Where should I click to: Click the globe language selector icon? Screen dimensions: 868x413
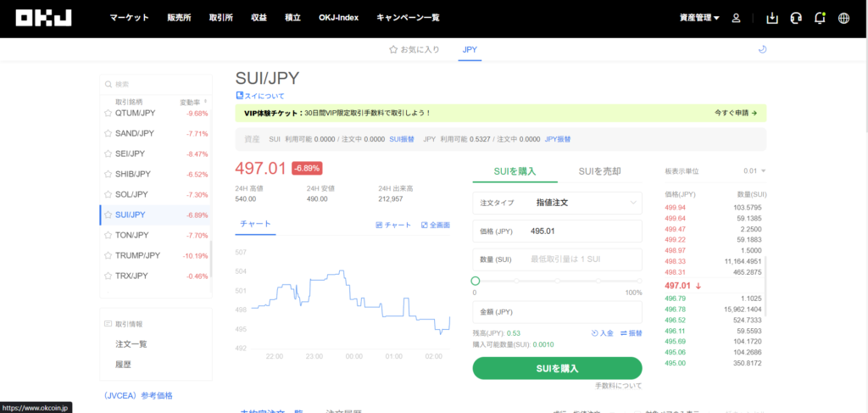click(x=843, y=18)
